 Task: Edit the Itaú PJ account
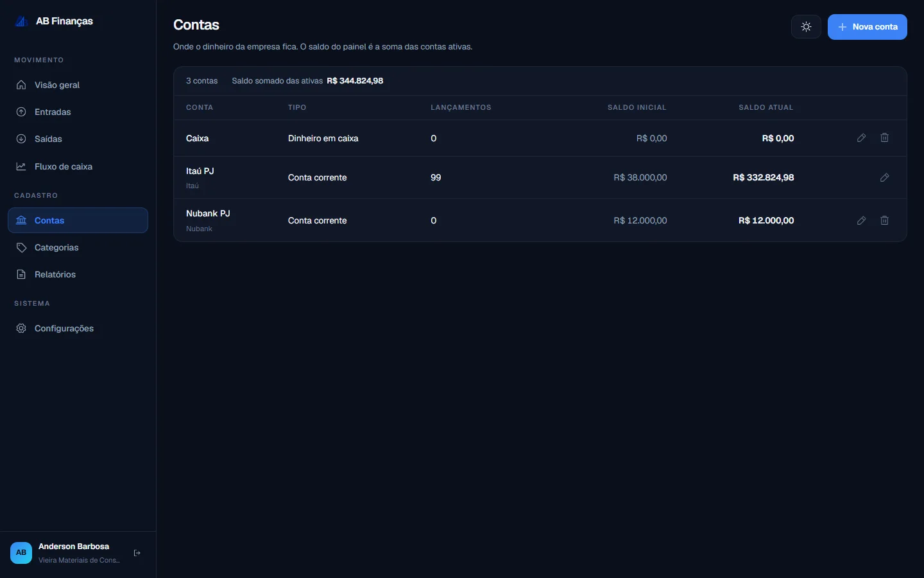(884, 177)
